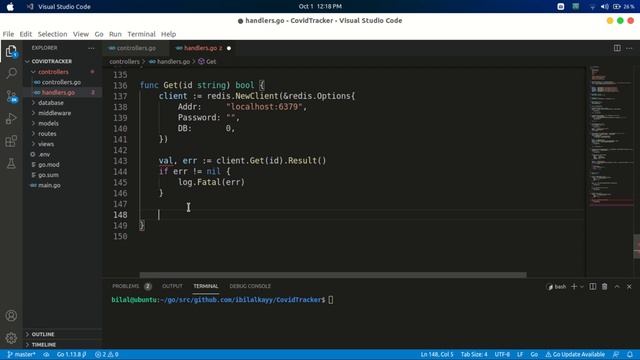The height and width of the screenshot is (360, 640).
Task: Open the Run menu
Action: 115,34
